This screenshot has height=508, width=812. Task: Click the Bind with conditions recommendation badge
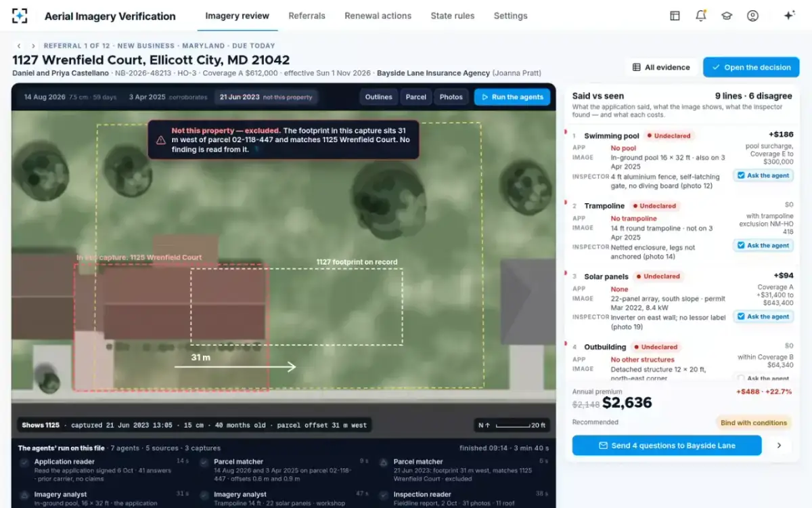pyautogui.click(x=754, y=423)
